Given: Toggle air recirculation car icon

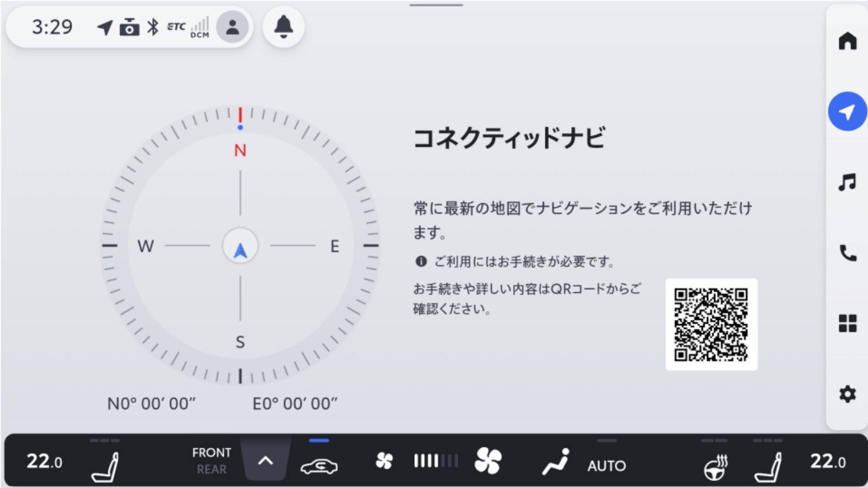Looking at the screenshot, I should point(319,465).
